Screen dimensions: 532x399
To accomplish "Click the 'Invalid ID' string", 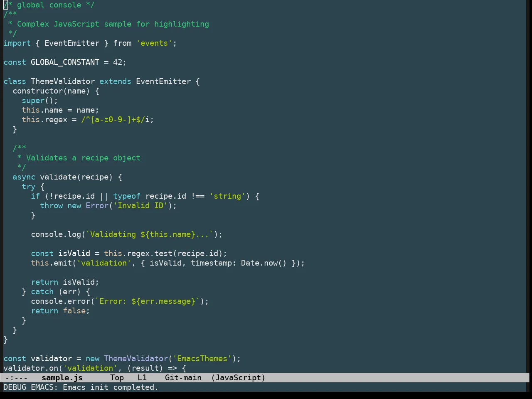I will click(140, 206).
